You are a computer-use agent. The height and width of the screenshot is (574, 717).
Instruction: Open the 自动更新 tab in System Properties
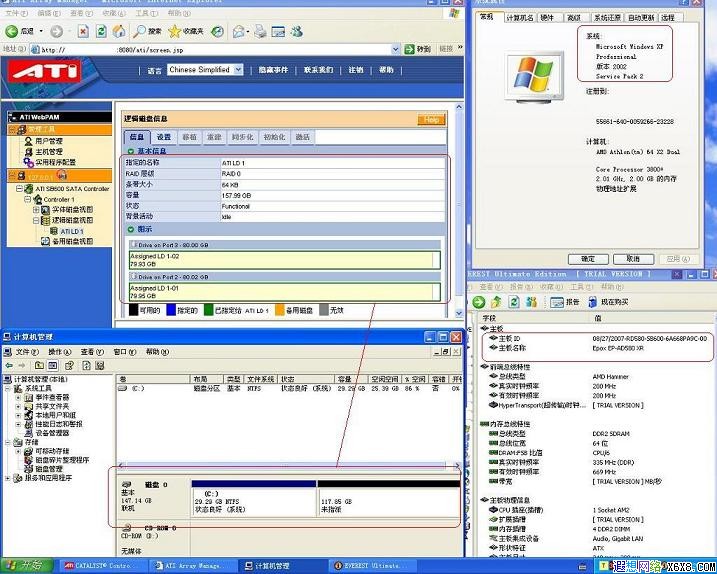pyautogui.click(x=641, y=17)
